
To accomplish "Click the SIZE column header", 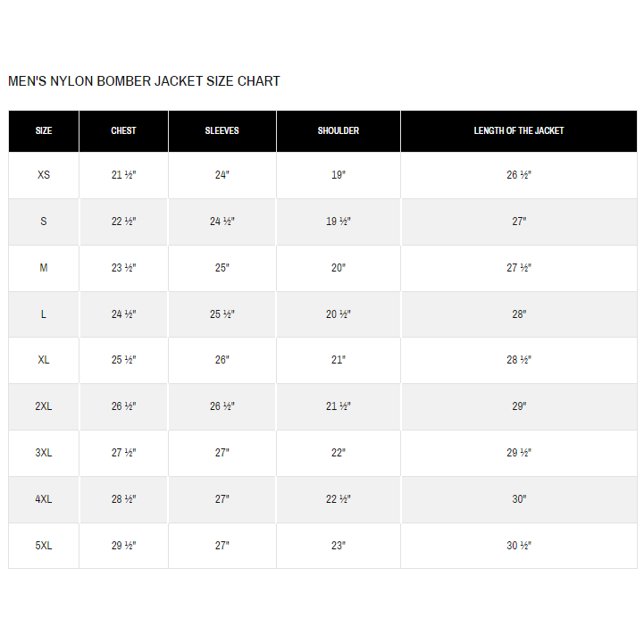I will [44, 130].
